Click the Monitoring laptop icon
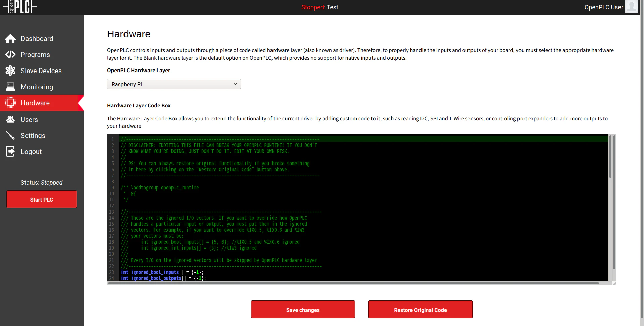Viewport: 644px width, 326px height. tap(10, 87)
